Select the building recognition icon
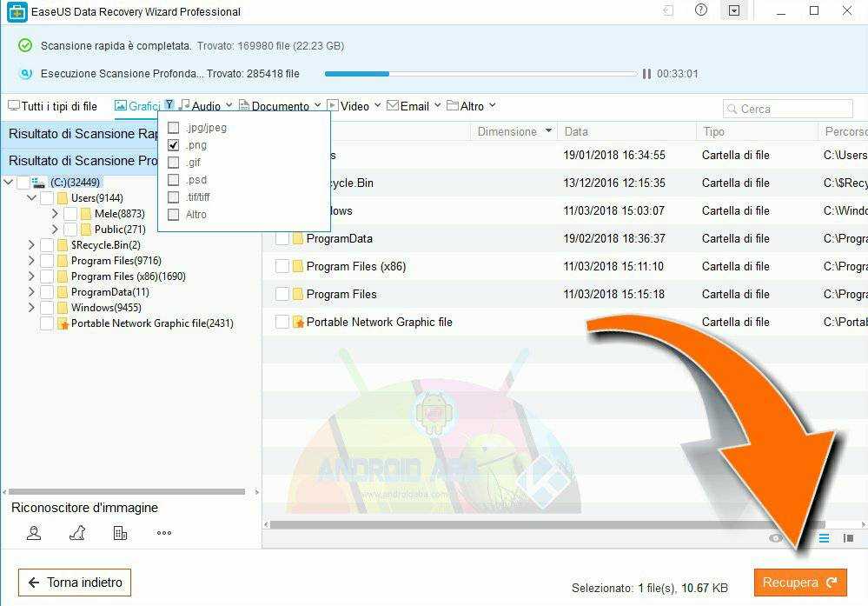Viewport: 868px width, 606px height. (x=120, y=533)
